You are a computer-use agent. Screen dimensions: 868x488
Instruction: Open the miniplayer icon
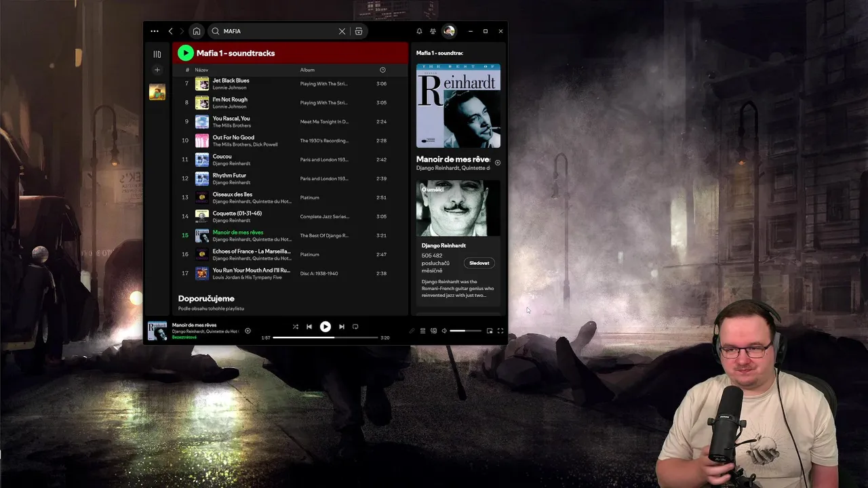coord(490,331)
